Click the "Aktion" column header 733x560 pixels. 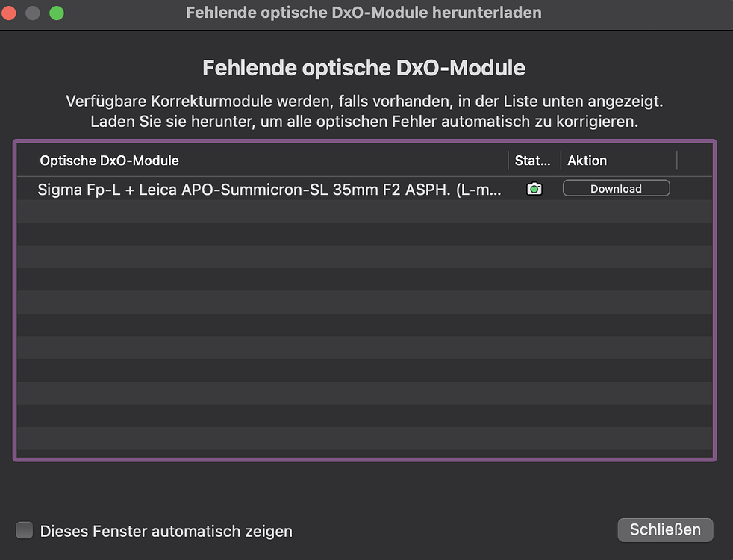[587, 160]
